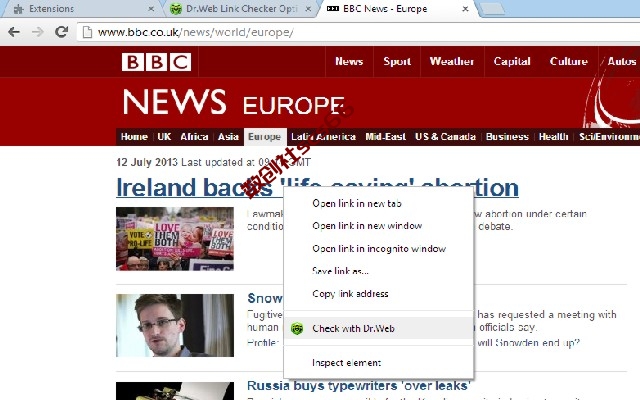Click the Edward Snowden photo

point(175,325)
